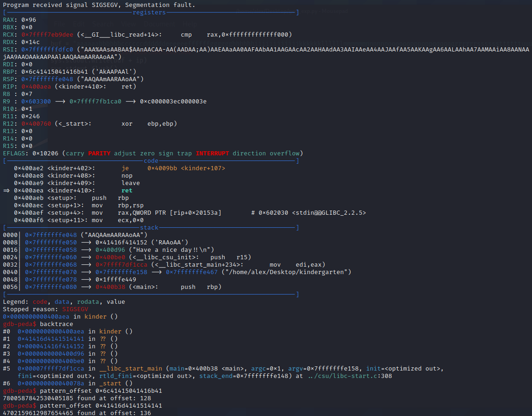Select the R8 value 0x7

pyautogui.click(x=27, y=94)
